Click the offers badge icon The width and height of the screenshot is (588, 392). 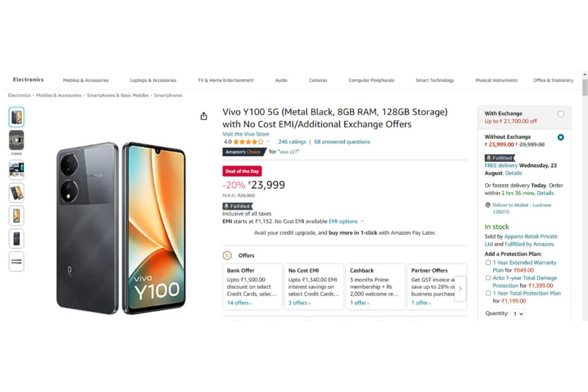point(227,255)
